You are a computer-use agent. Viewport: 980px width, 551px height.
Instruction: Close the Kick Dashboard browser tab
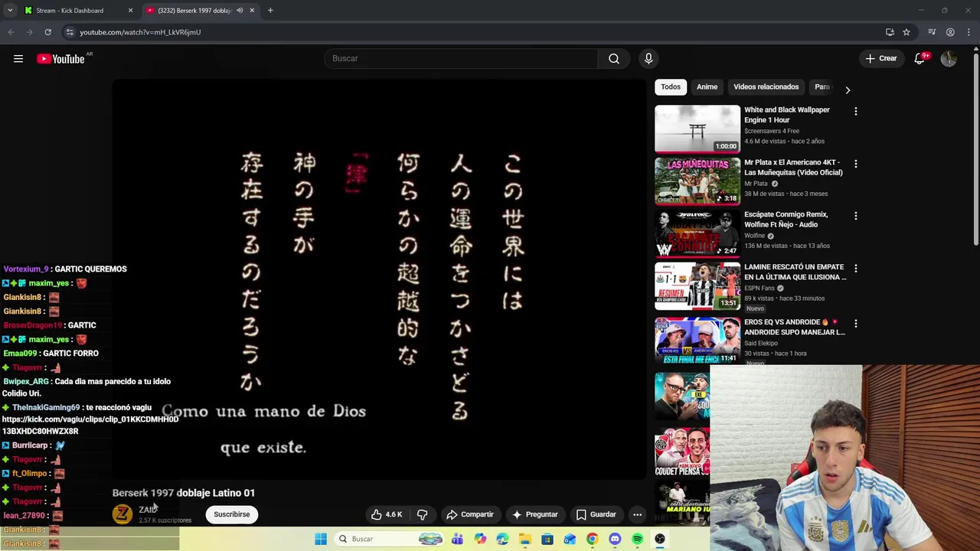[x=130, y=11]
